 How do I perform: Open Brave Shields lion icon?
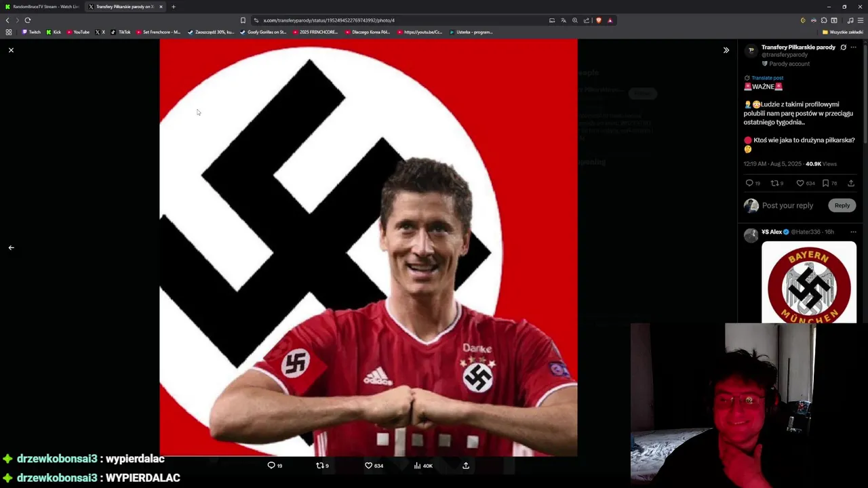[x=598, y=20]
